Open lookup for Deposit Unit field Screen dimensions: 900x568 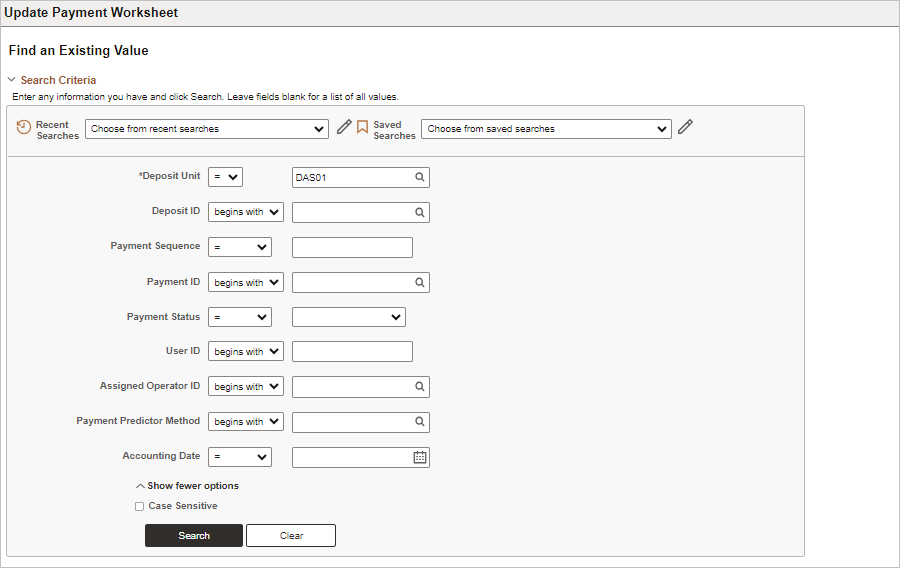point(420,177)
